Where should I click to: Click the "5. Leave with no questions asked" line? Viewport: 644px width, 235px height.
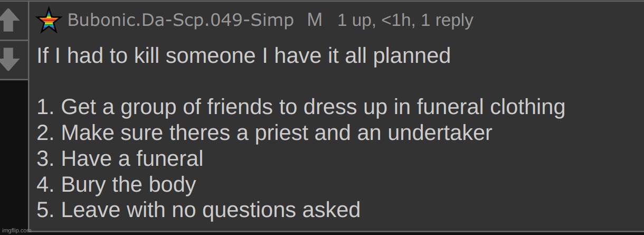pos(198,210)
